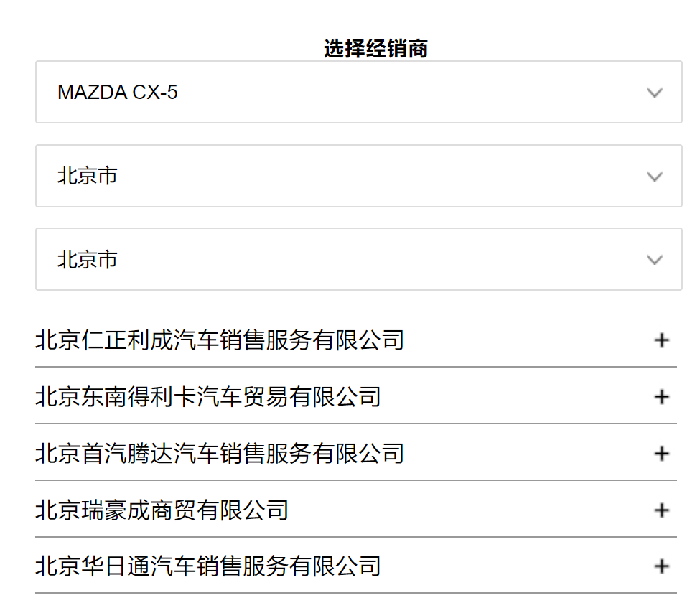The height and width of the screenshot is (608, 700).
Task: Expand 北京首汽腾达汽车销售服务有限公司 plus icon
Action: [x=661, y=454]
